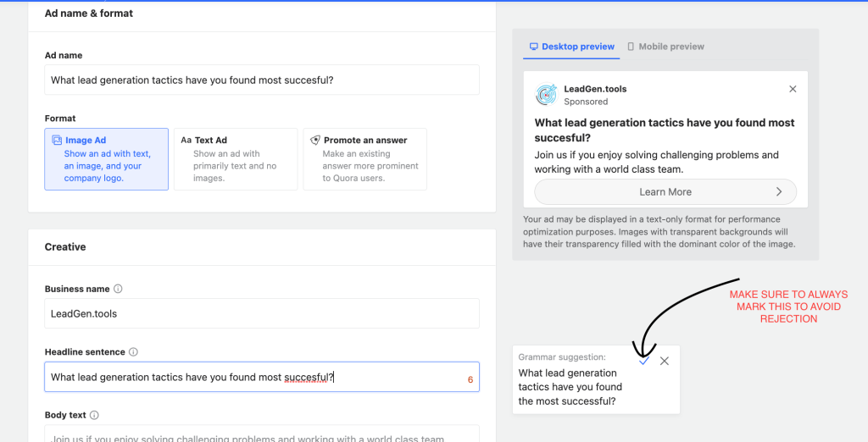The height and width of the screenshot is (442, 868).
Task: Switch to Desktop preview tab
Action: point(572,47)
